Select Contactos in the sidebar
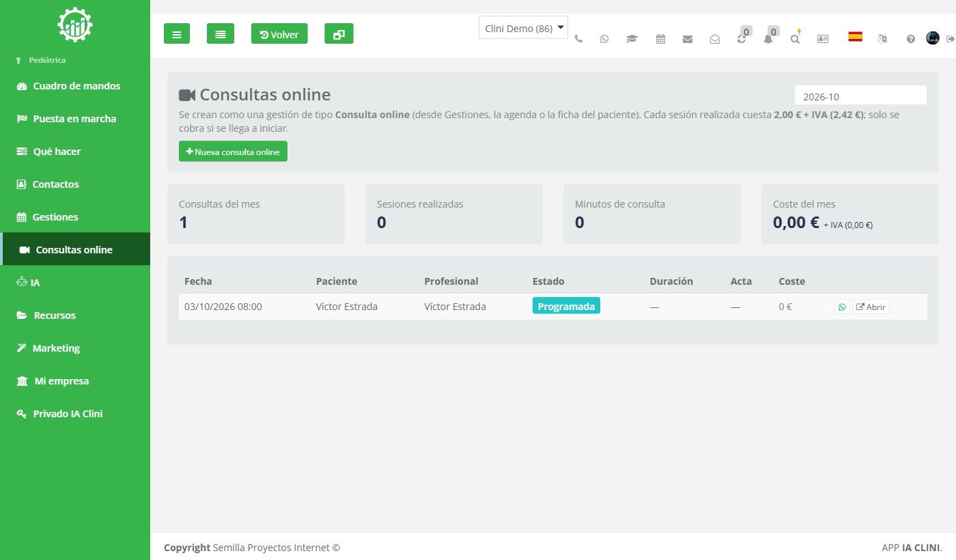 tap(75, 184)
